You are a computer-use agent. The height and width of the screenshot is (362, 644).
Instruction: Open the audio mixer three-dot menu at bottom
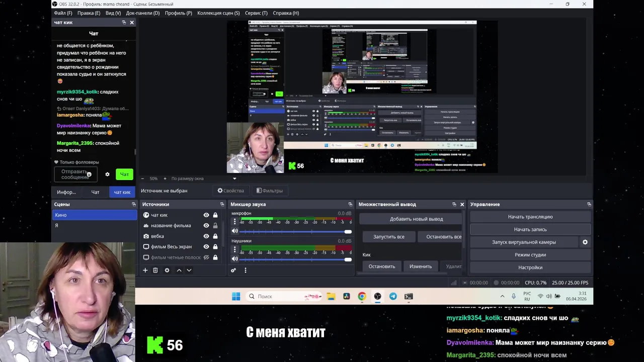245,270
